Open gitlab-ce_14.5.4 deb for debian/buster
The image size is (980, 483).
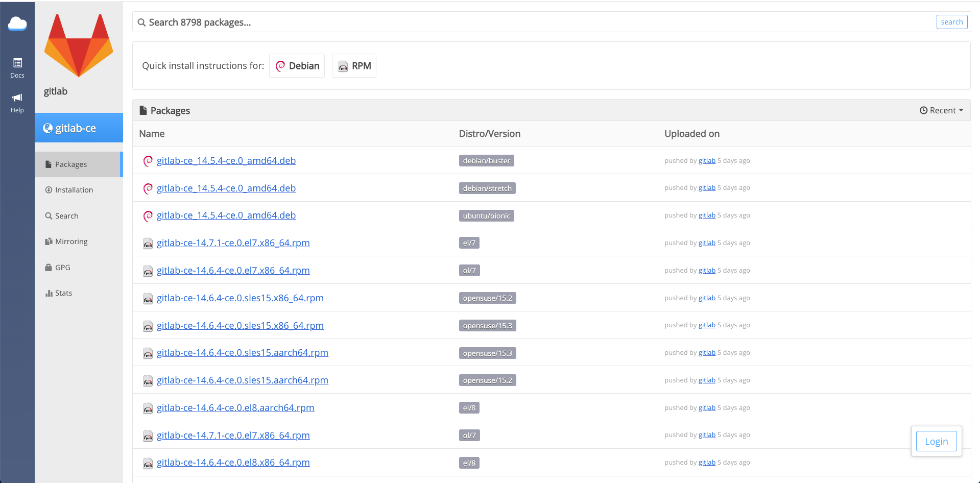[226, 161]
